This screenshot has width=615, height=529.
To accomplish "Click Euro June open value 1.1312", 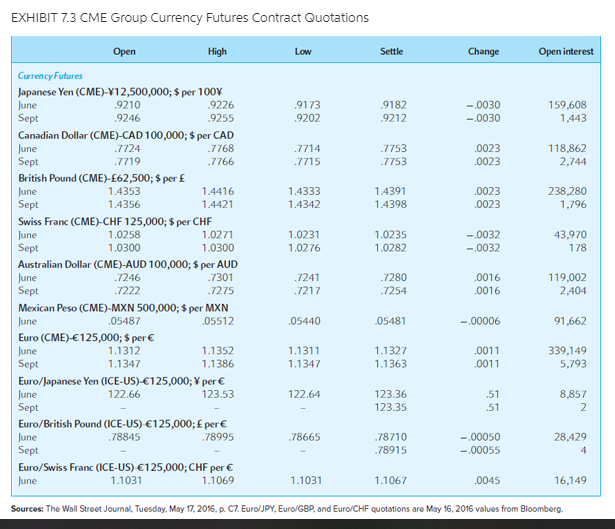I will 124,351.
